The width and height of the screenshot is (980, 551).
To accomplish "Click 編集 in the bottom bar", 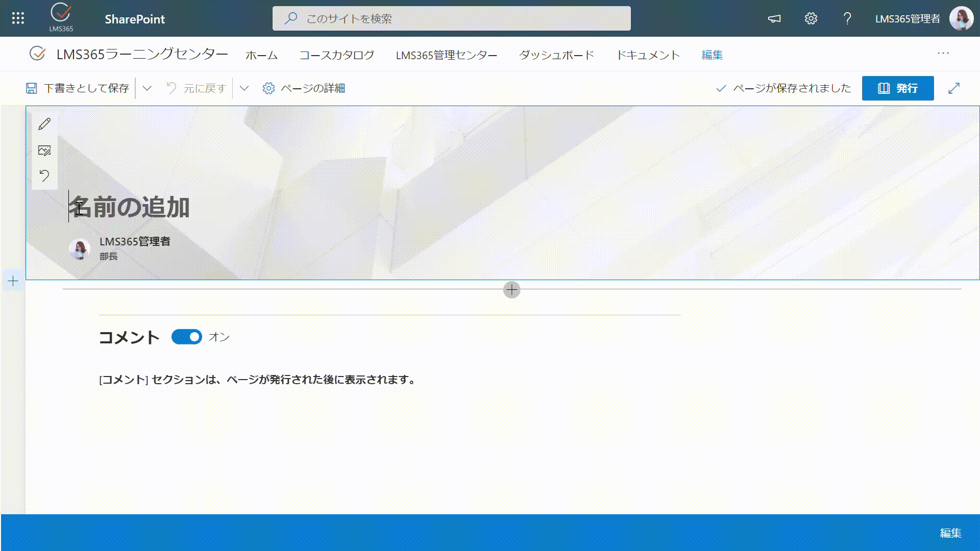I will coord(950,533).
